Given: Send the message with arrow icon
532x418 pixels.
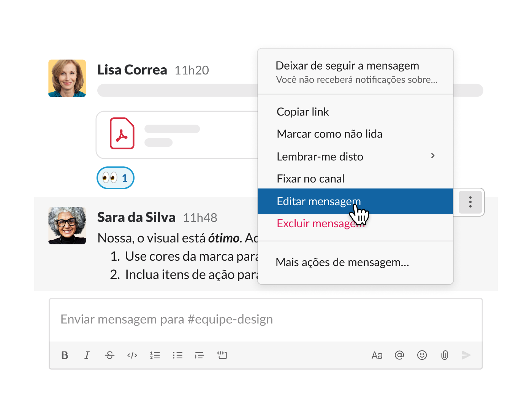Looking at the screenshot, I should 466,355.
